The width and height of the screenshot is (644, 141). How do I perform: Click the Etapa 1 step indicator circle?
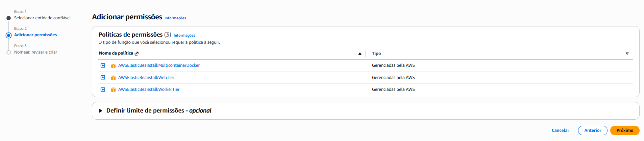click(x=9, y=18)
